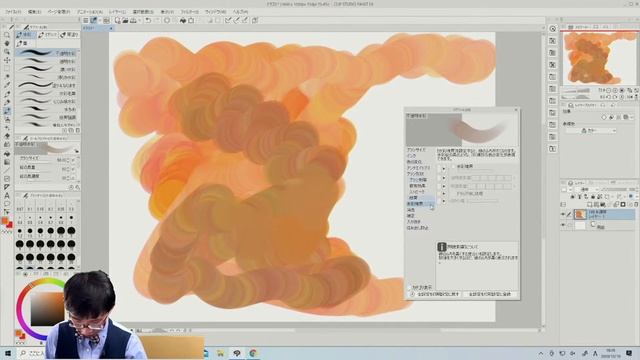Tick the ドラッグ後に処理 checkbox
The height and width of the screenshot is (360, 640).
[453, 193]
